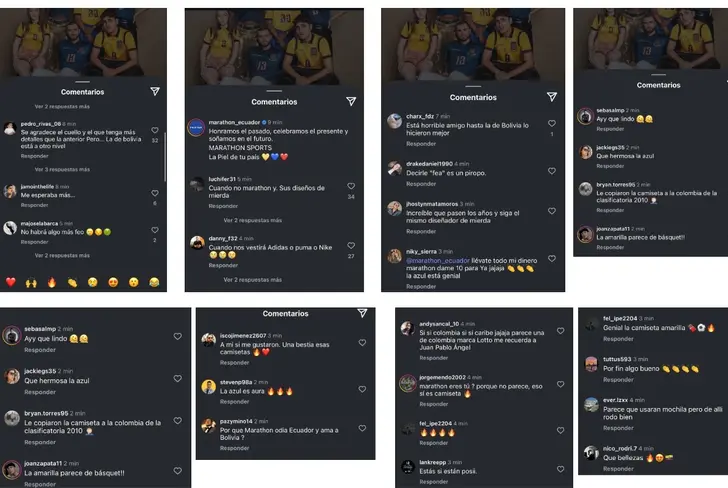Tap the heart beside luchifer31's comment
The image size is (728, 488).
pyautogui.click(x=351, y=186)
